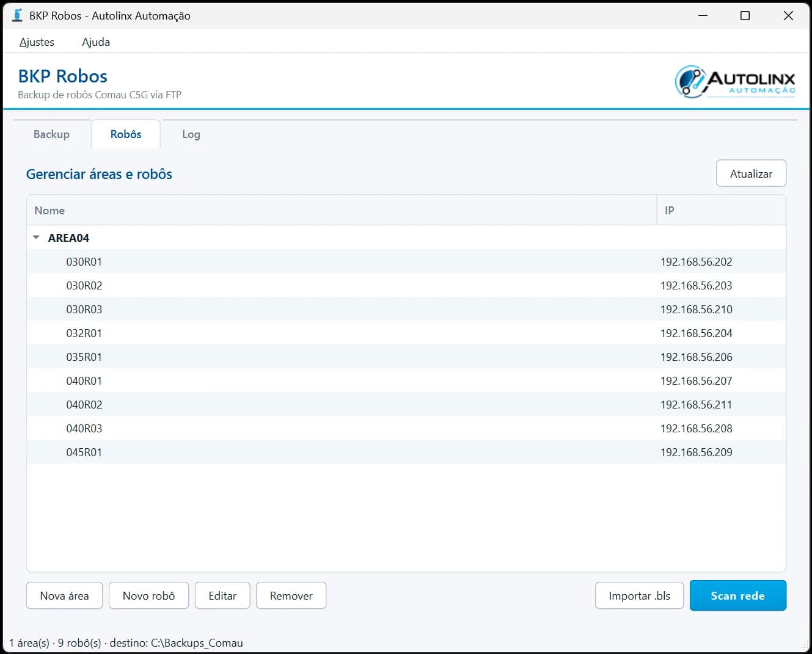Sort by the IP column header
Viewport: 812px width, 654px height.
(x=721, y=210)
